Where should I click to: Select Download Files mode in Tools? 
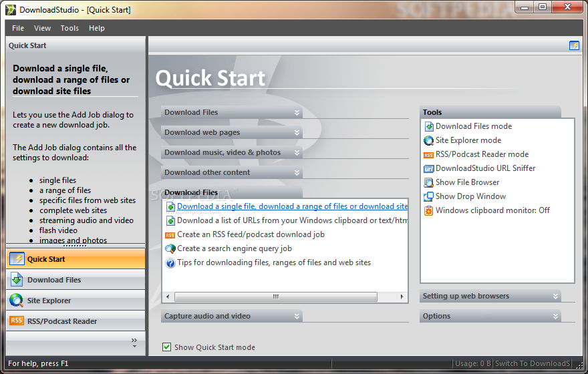[474, 126]
